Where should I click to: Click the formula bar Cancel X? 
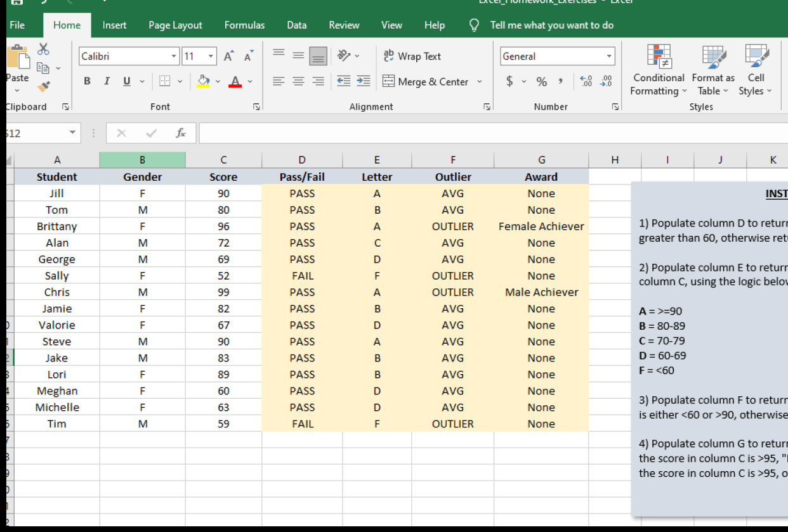click(x=122, y=133)
